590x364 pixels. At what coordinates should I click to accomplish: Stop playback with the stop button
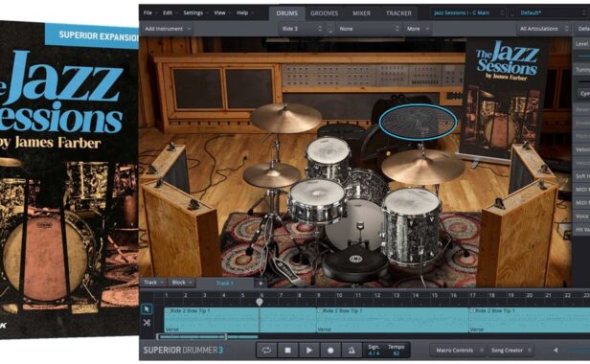(x=288, y=351)
